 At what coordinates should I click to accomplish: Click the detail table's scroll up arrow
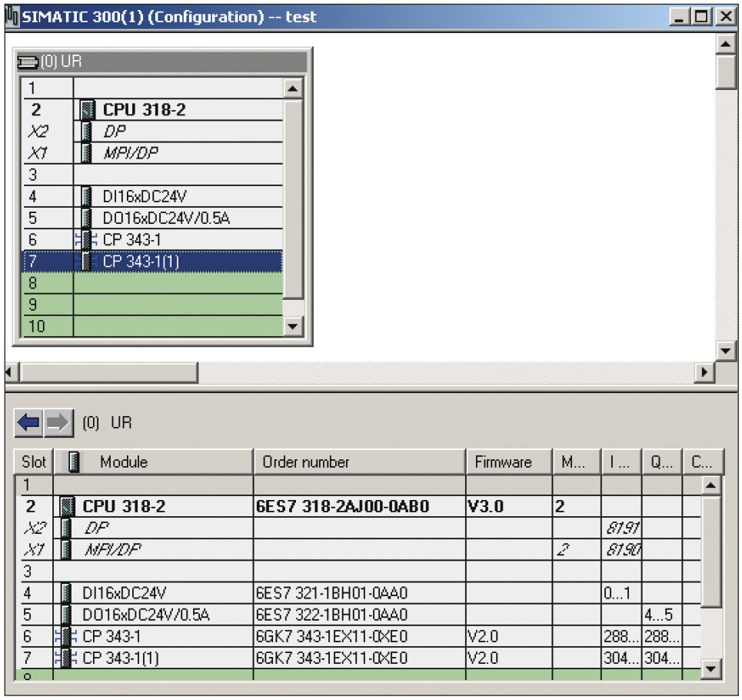(x=710, y=485)
